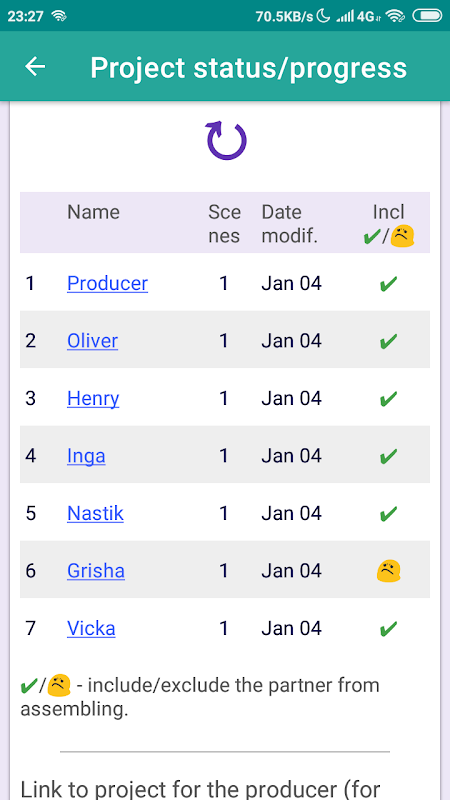Refresh the project status with reload icon
This screenshot has width=450, height=800.
(x=226, y=140)
